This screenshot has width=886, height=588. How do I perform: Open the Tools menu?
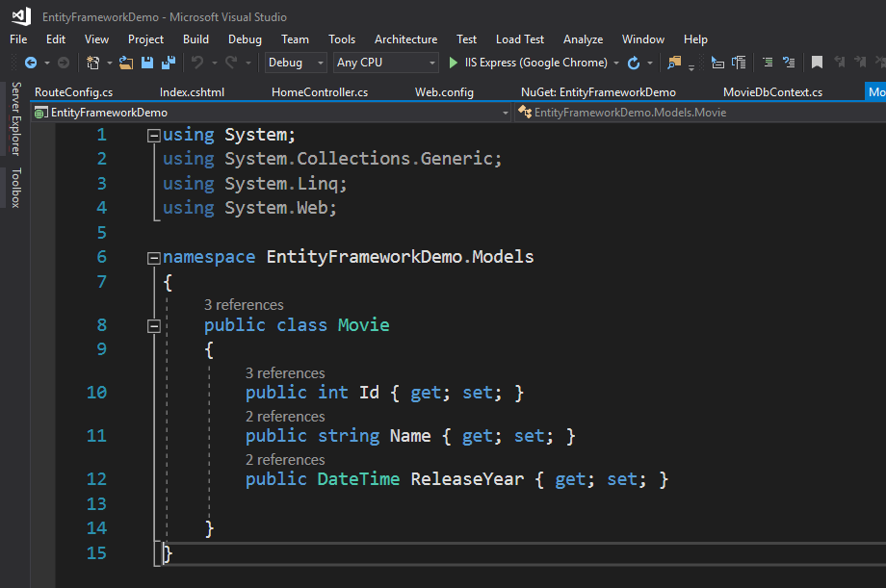(x=343, y=39)
